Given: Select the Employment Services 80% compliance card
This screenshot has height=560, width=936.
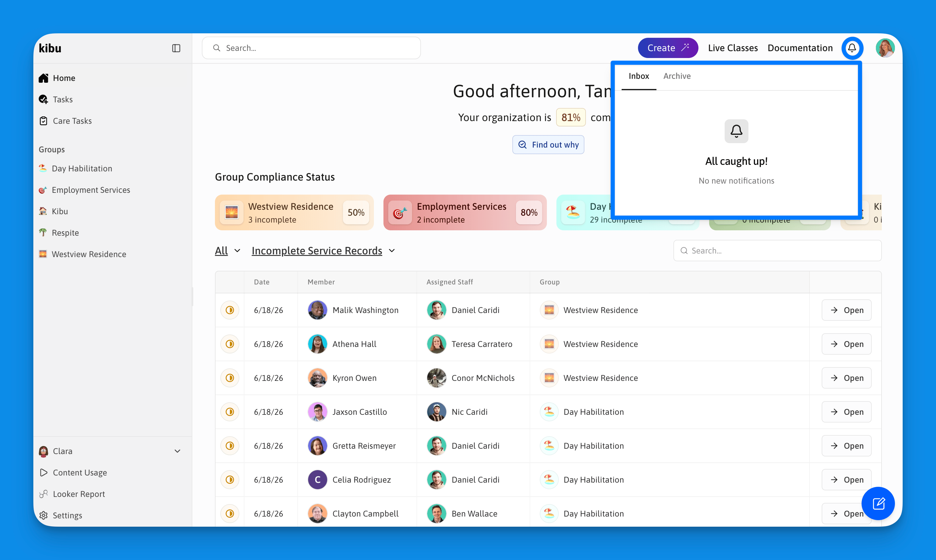Looking at the screenshot, I should 465,212.
